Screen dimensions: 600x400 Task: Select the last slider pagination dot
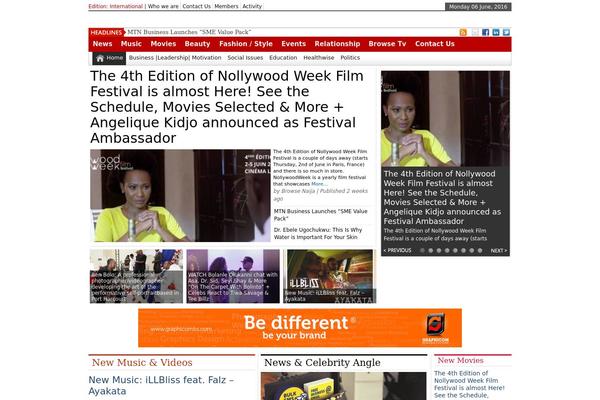480,250
